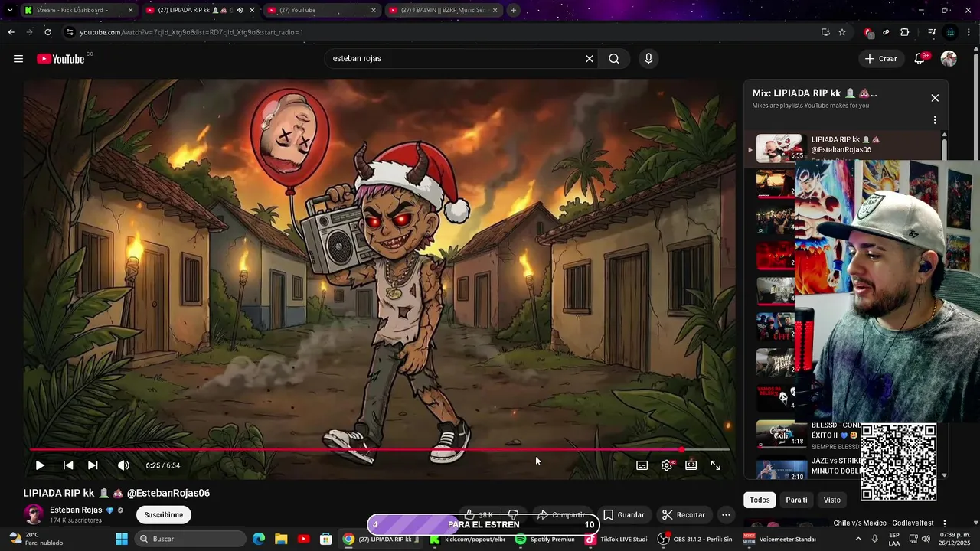Open the browser extensions puzzle icon

click(904, 32)
